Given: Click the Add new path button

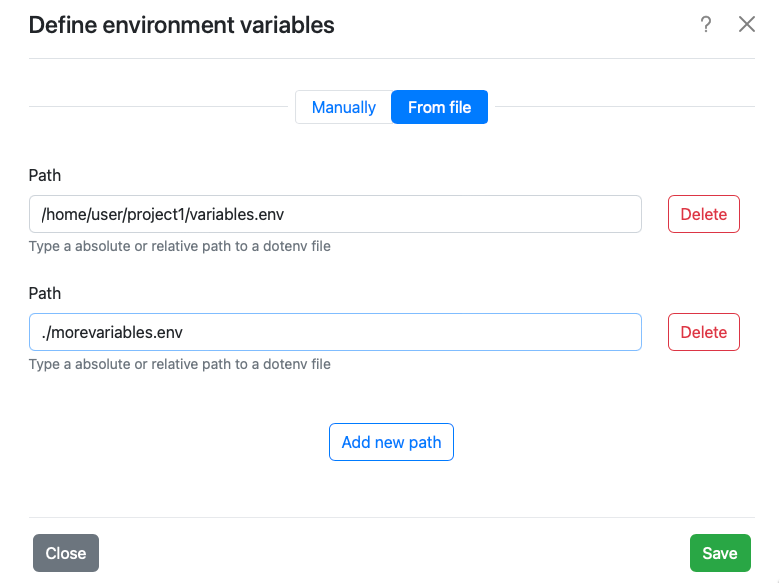Looking at the screenshot, I should pos(391,442).
